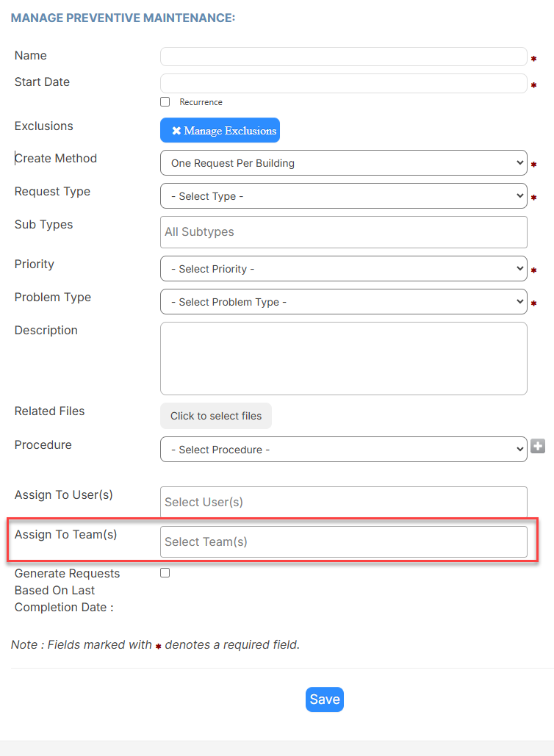Tick Generate Requests Based On Last Completion checkbox
The height and width of the screenshot is (756, 554).
point(165,573)
